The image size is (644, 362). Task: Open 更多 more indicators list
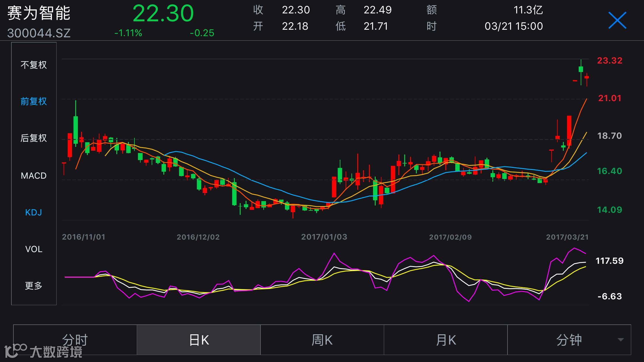[x=34, y=286]
